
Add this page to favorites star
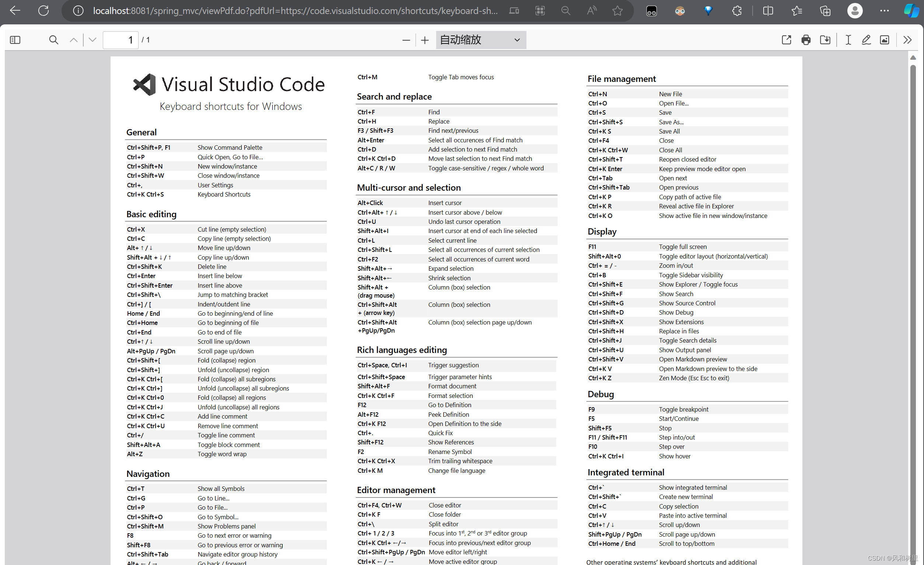617,11
